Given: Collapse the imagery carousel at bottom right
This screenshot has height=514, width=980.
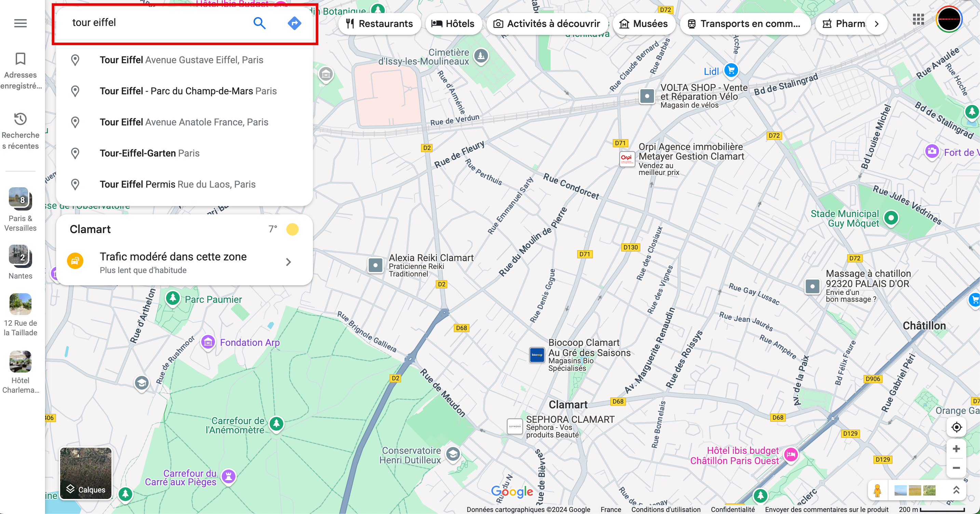Looking at the screenshot, I should coord(957,490).
